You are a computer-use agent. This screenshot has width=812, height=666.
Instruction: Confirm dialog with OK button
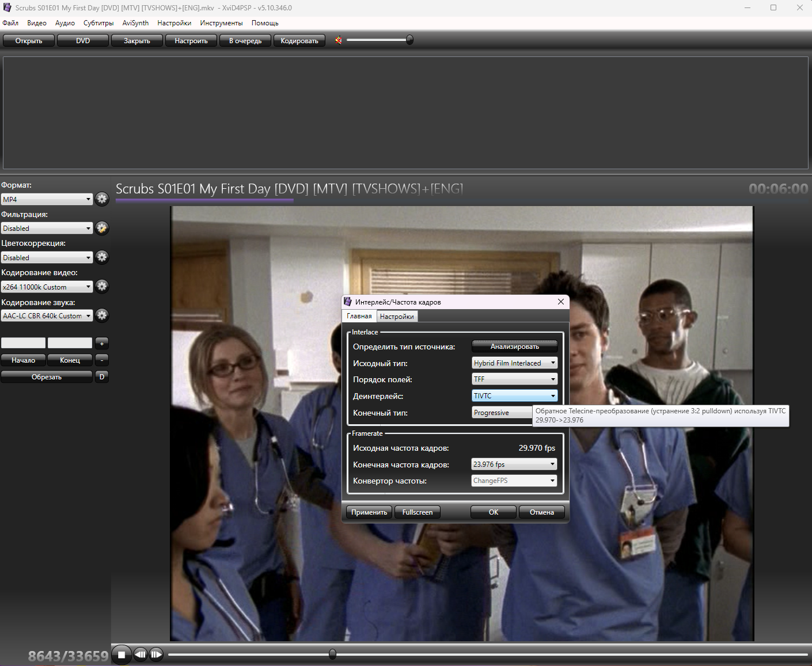coord(494,512)
